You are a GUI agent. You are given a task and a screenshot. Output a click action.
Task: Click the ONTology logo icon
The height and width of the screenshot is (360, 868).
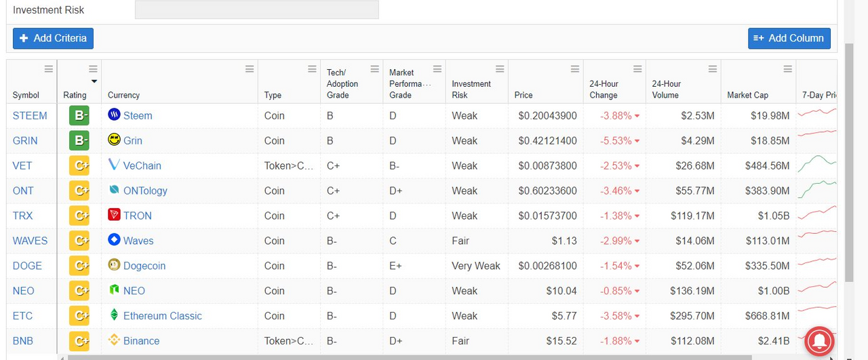click(114, 190)
